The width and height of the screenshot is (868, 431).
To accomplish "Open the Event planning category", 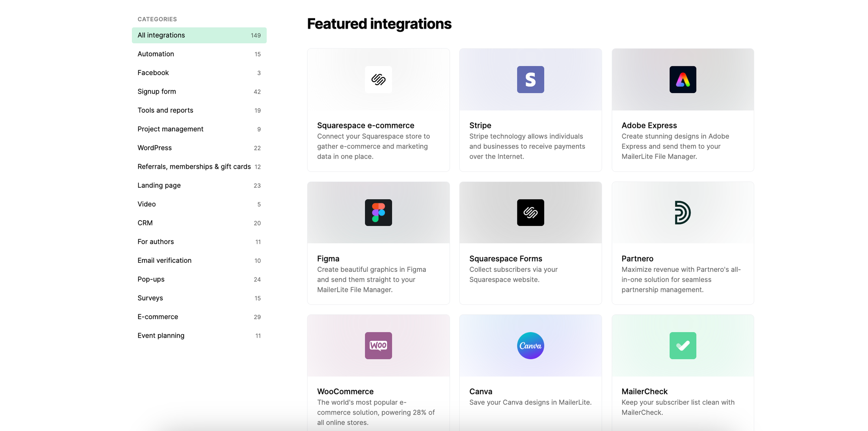I will point(161,335).
